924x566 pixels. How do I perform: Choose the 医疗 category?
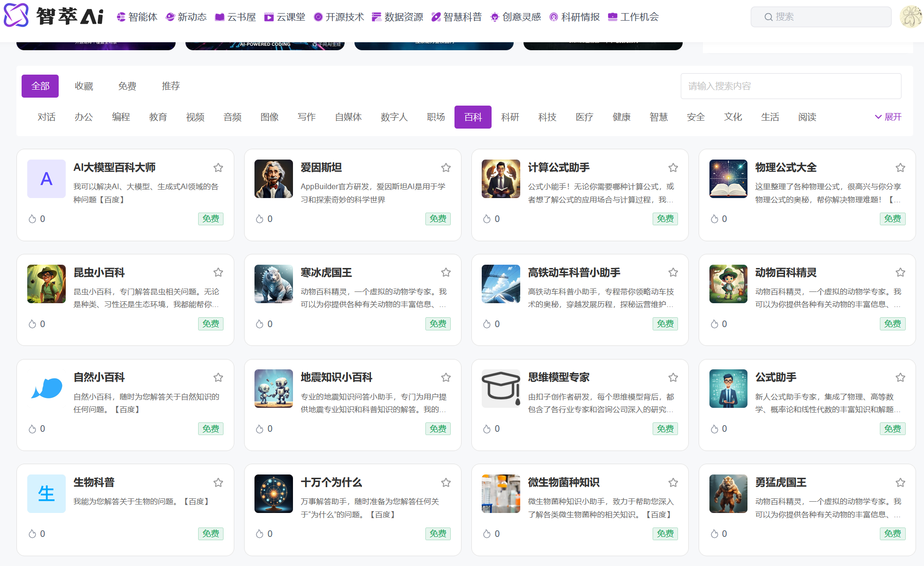[x=585, y=117]
